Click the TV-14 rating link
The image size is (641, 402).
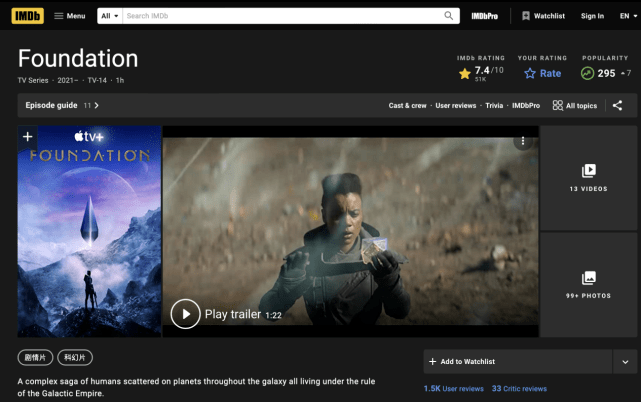[x=97, y=80]
